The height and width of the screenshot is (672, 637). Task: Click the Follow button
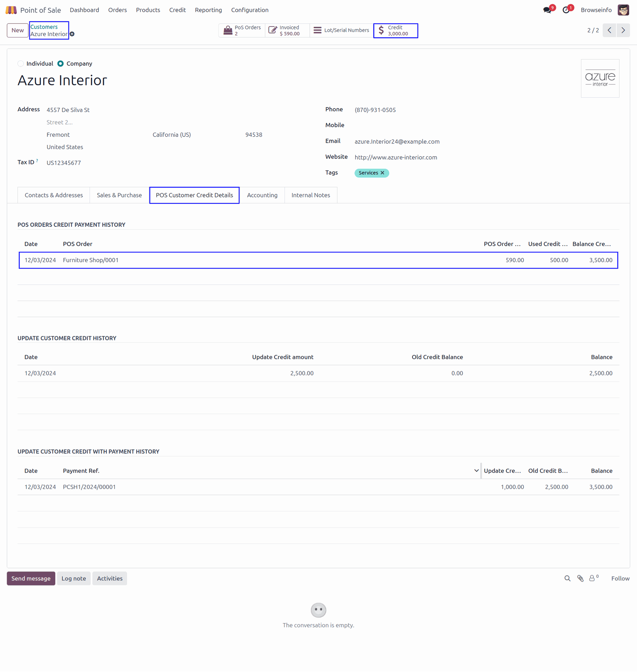click(620, 578)
